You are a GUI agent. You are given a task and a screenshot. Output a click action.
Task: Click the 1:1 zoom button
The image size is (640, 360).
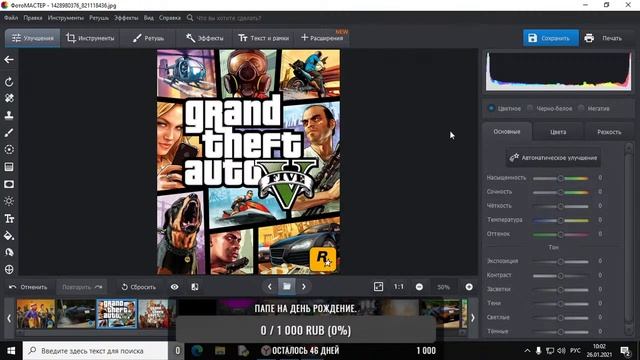click(x=399, y=287)
